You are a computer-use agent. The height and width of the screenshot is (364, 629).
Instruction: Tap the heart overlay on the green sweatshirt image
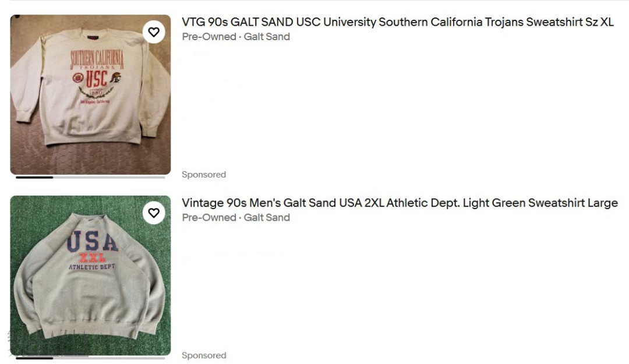tap(154, 213)
